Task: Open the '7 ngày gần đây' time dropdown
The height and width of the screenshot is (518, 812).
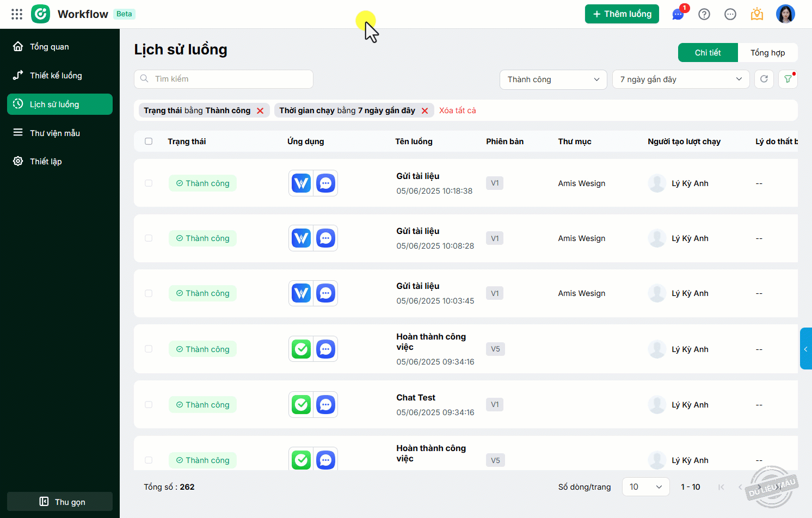Action: [x=680, y=79]
